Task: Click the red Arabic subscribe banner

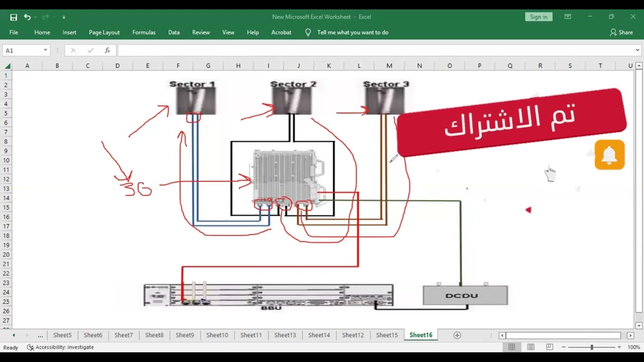Action: pyautogui.click(x=511, y=122)
